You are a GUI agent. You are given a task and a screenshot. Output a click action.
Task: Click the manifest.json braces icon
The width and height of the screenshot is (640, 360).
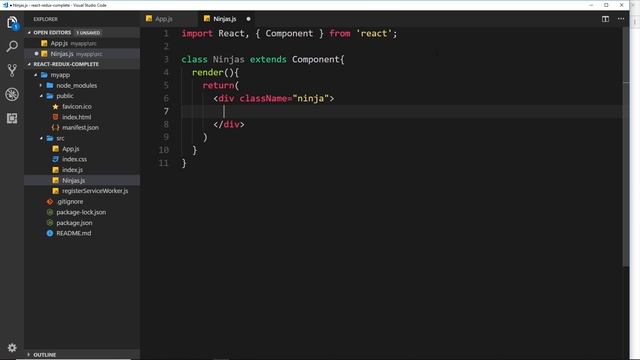pos(56,128)
